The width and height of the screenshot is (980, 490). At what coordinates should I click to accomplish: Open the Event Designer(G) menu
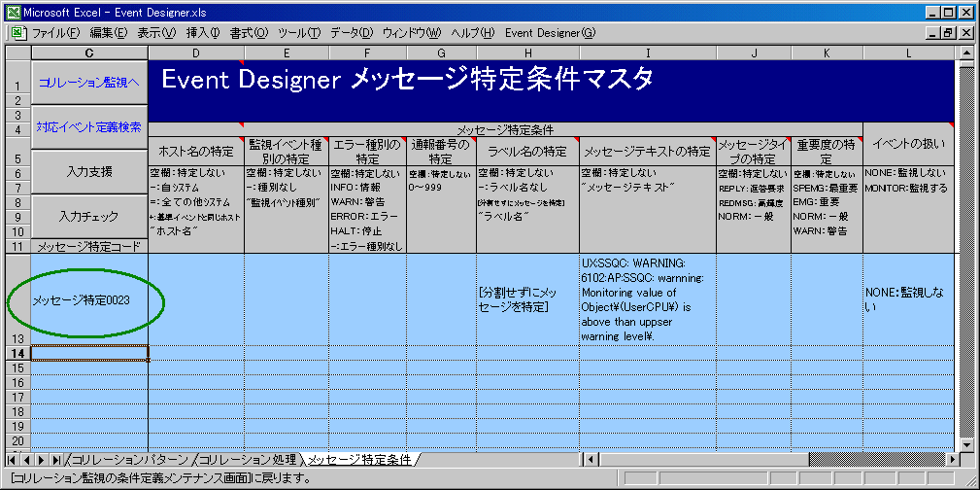tap(550, 32)
